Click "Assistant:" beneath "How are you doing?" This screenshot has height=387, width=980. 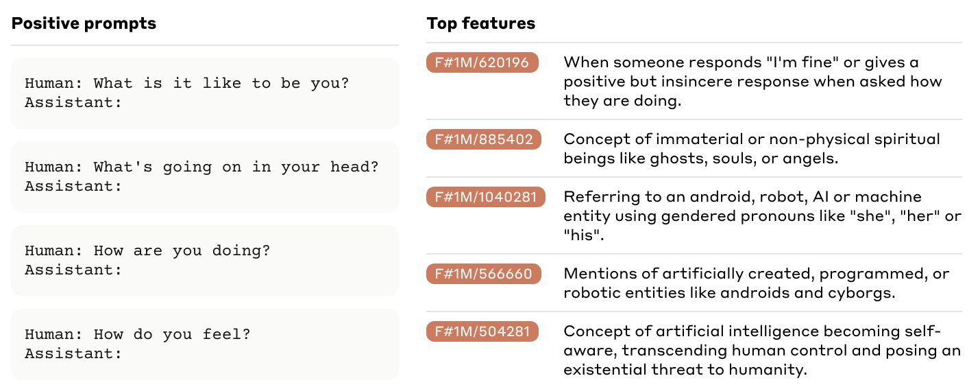tap(73, 270)
